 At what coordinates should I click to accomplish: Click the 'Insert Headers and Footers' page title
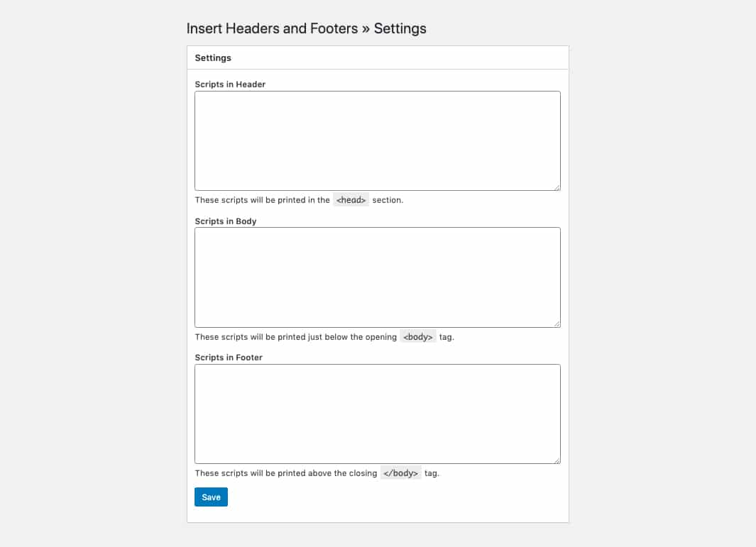273,28
